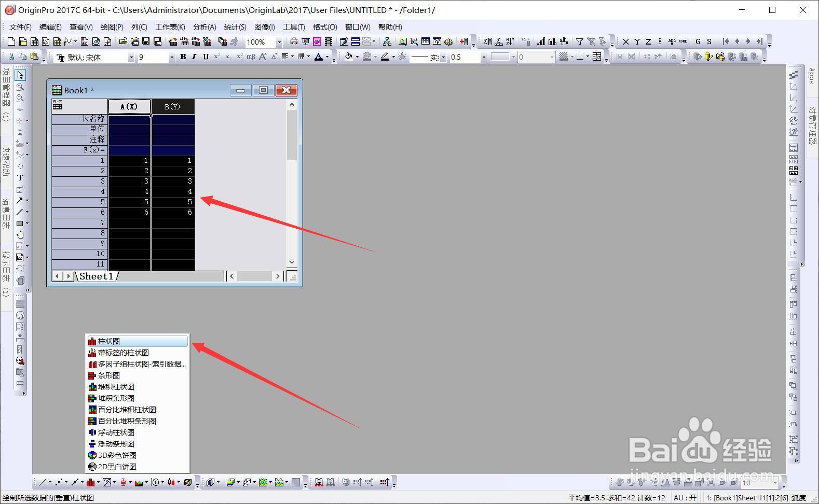Screen dimensions: 819x504
Task: Click the line color pencil swatch
Action: pos(385,57)
